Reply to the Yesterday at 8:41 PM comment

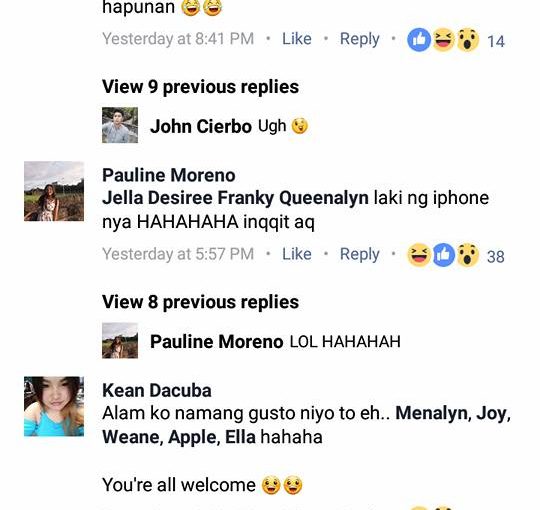coord(360,39)
